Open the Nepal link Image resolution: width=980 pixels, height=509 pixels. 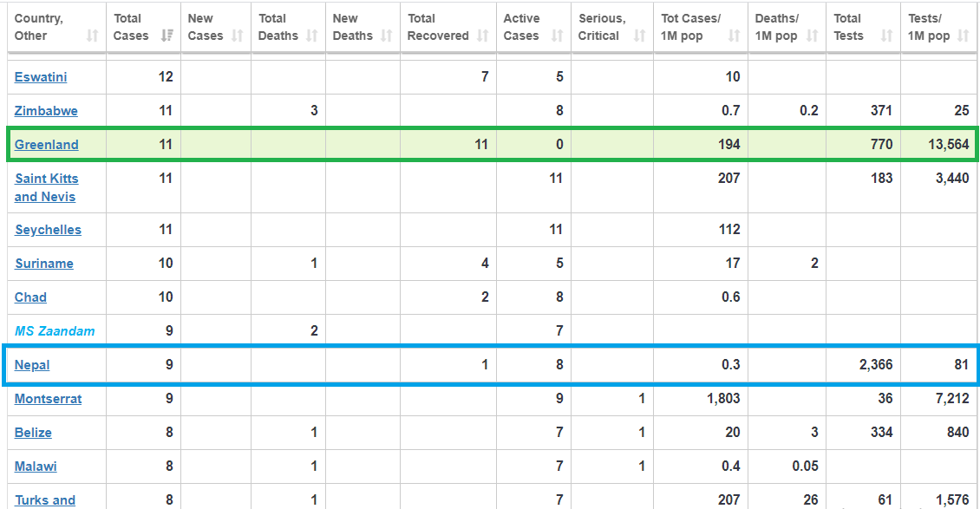32,365
